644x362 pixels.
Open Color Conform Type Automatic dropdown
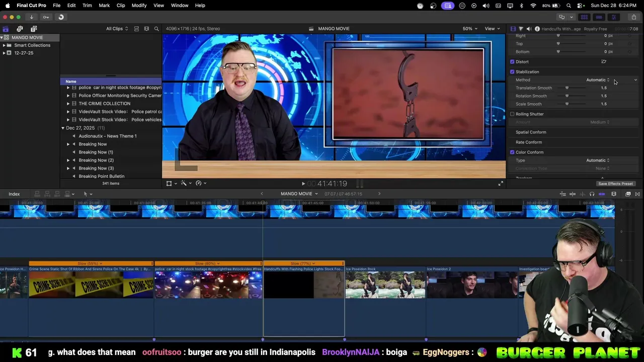click(x=598, y=160)
